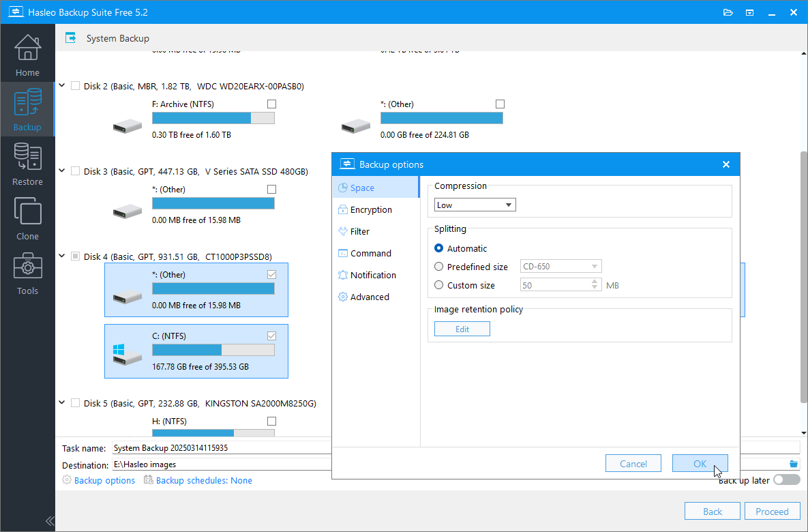
Task: Click the F: Archive drive icon
Action: (128, 125)
